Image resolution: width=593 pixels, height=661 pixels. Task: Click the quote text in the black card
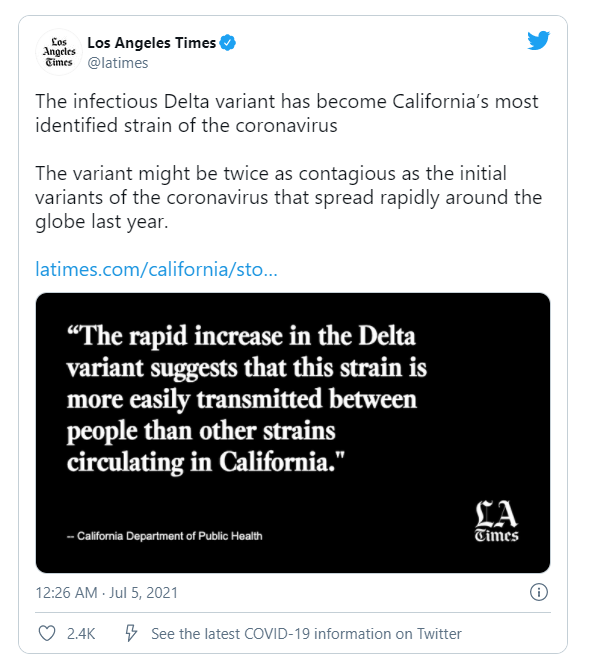[247, 400]
